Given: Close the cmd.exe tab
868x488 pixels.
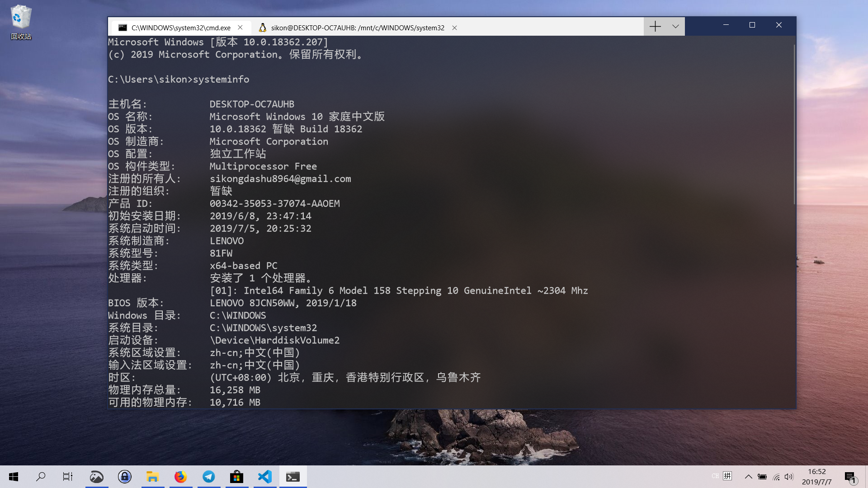Looking at the screenshot, I should (241, 28).
